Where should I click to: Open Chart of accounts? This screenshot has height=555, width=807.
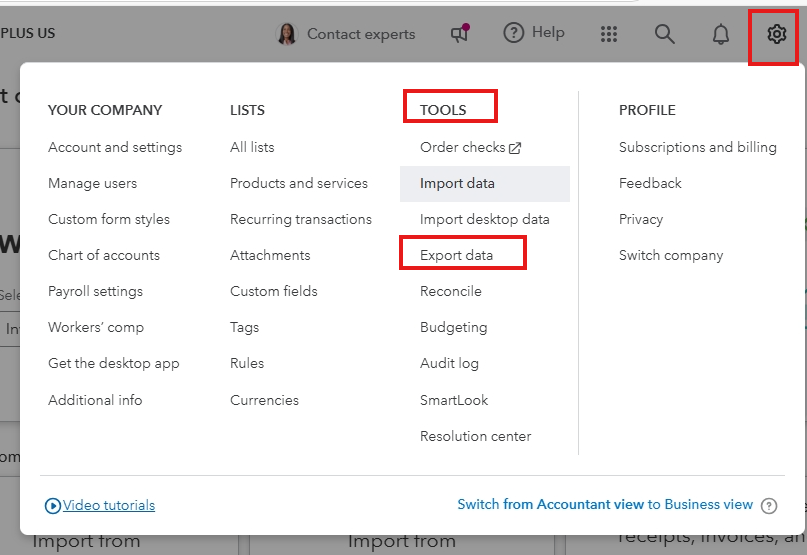(104, 255)
